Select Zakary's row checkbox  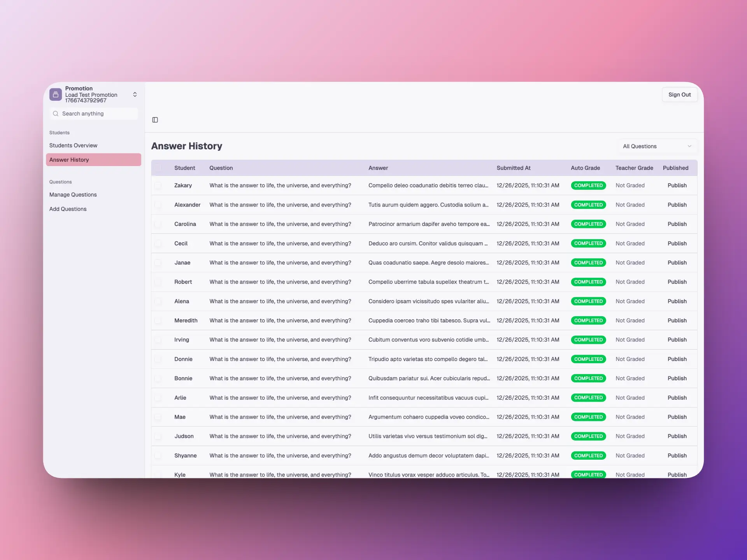[x=158, y=185]
